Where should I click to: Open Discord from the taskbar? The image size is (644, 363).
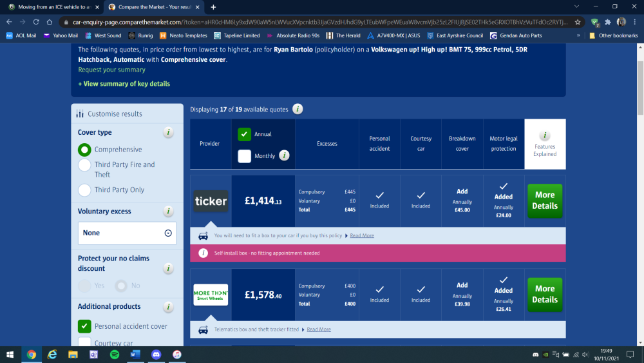pyautogui.click(x=156, y=355)
